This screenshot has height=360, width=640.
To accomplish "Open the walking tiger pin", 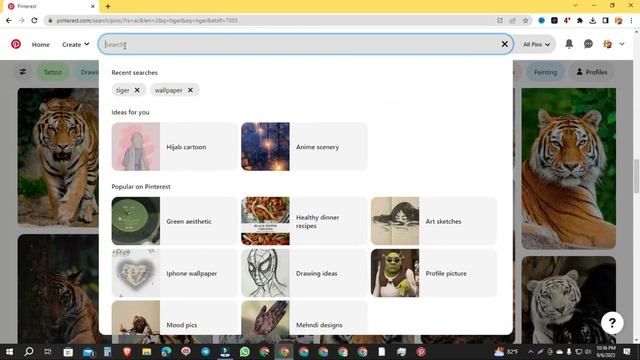I will 58,157.
